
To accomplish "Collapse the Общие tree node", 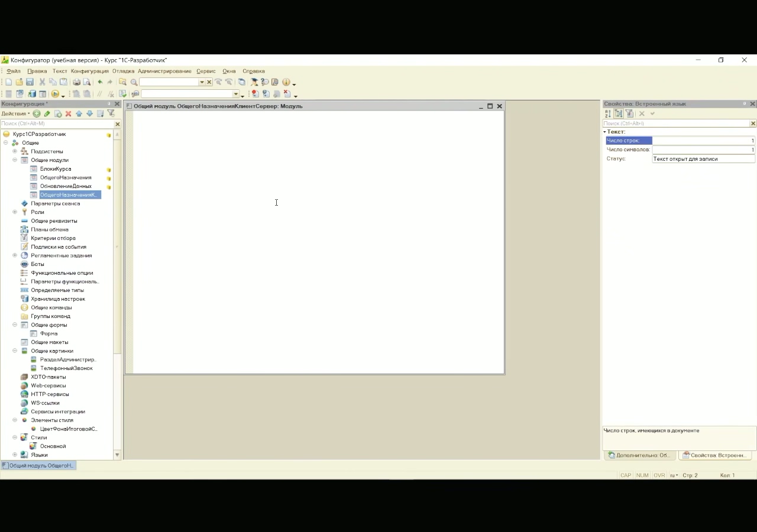I will tap(6, 143).
